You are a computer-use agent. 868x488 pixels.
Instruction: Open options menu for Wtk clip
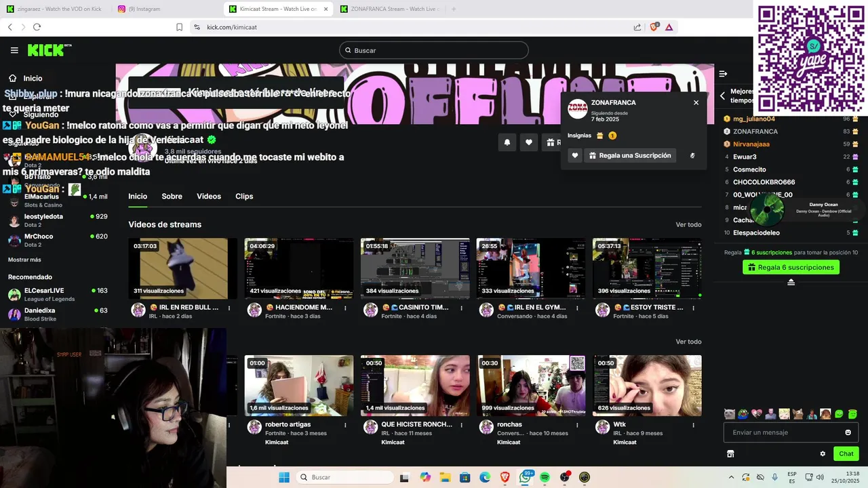coord(693,425)
